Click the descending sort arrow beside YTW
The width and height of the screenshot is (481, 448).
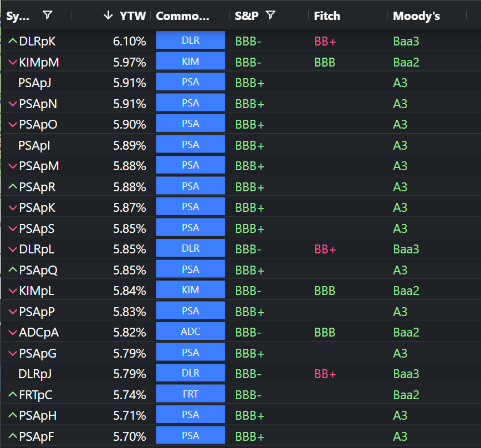click(x=108, y=16)
